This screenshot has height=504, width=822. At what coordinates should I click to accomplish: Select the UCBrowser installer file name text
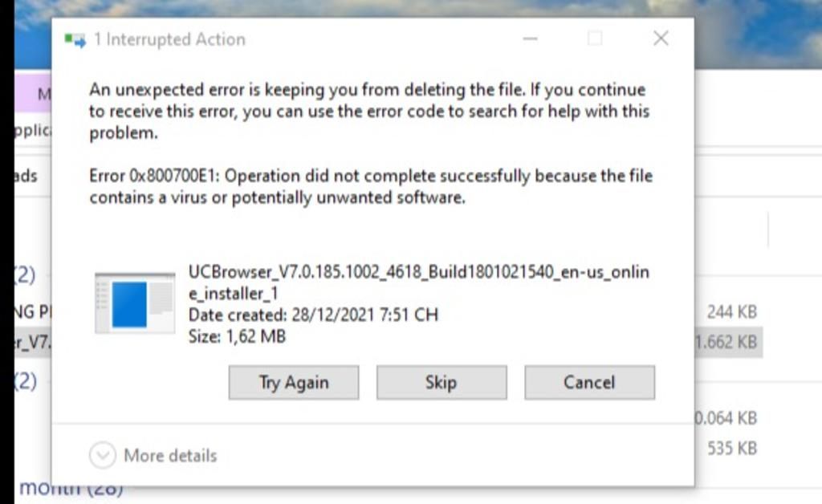coord(417,282)
